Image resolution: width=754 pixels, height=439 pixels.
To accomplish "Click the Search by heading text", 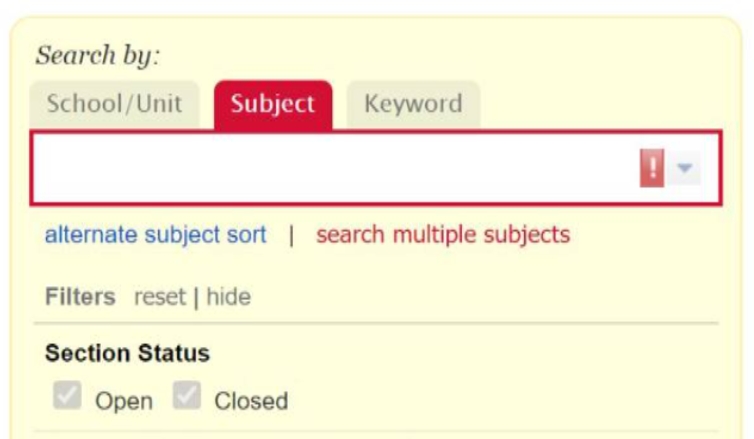I will point(97,55).
